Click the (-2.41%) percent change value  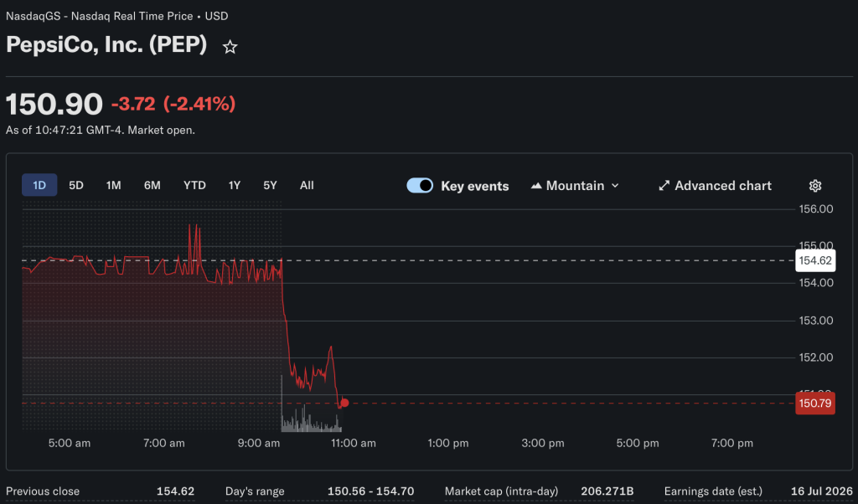(x=199, y=103)
